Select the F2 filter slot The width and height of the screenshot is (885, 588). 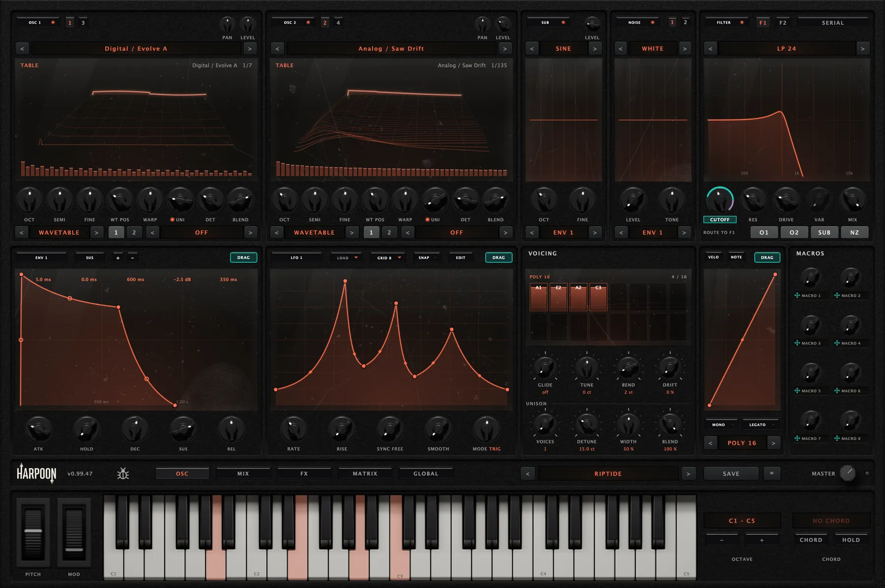point(783,23)
